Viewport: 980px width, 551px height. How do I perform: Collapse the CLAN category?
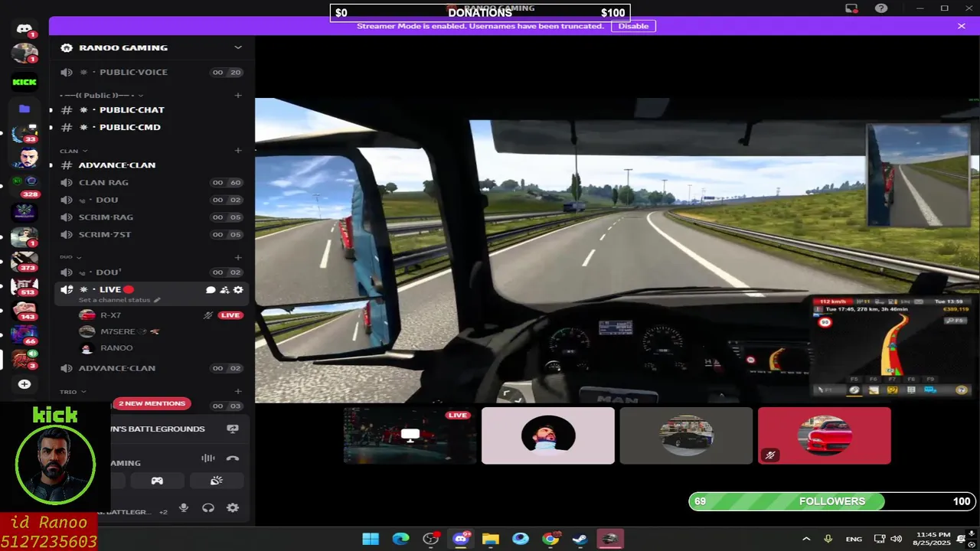click(x=73, y=151)
